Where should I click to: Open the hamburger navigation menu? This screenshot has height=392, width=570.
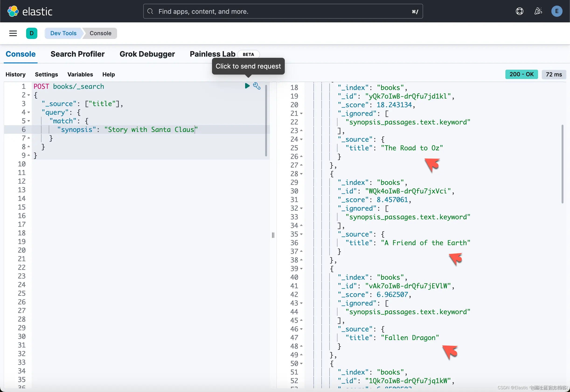pos(13,33)
